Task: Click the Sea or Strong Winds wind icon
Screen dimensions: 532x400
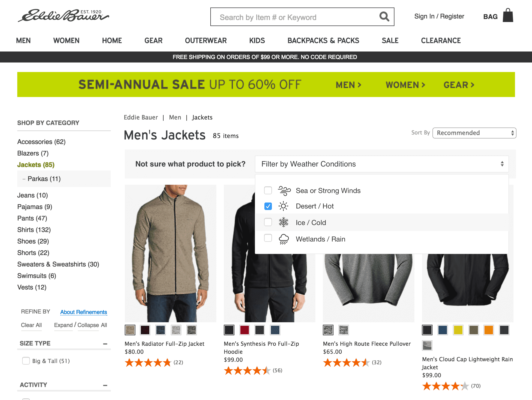Action: coord(284,190)
